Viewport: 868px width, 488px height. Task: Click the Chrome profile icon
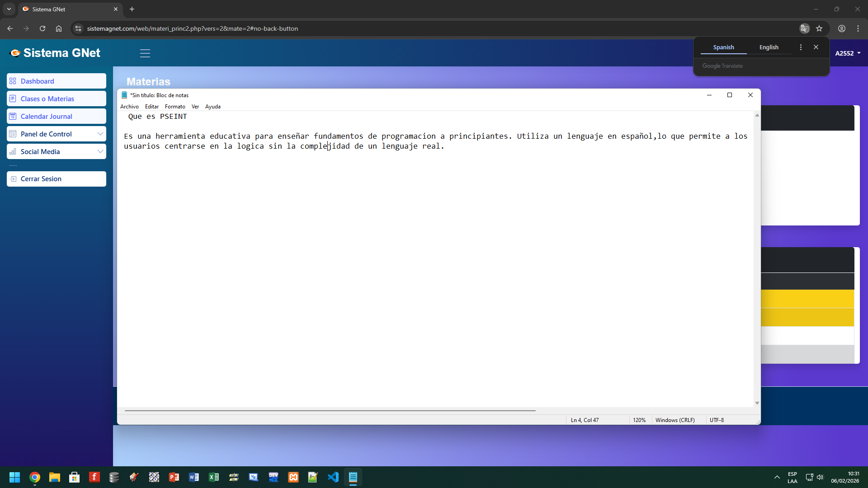coord(842,28)
